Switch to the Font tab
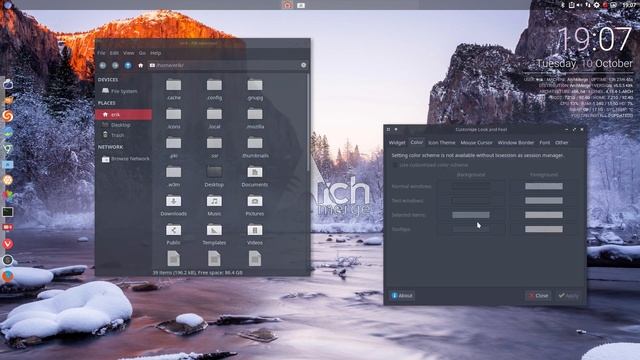 544,142
